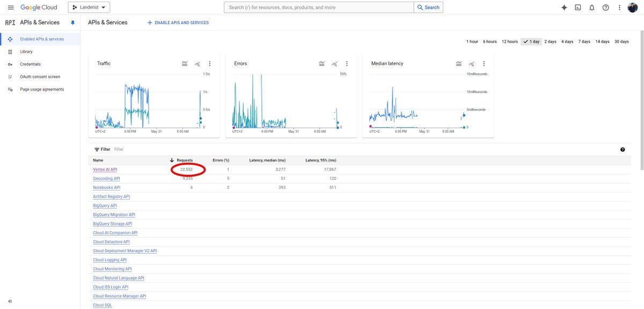Open the BigQuery API link

105,205
